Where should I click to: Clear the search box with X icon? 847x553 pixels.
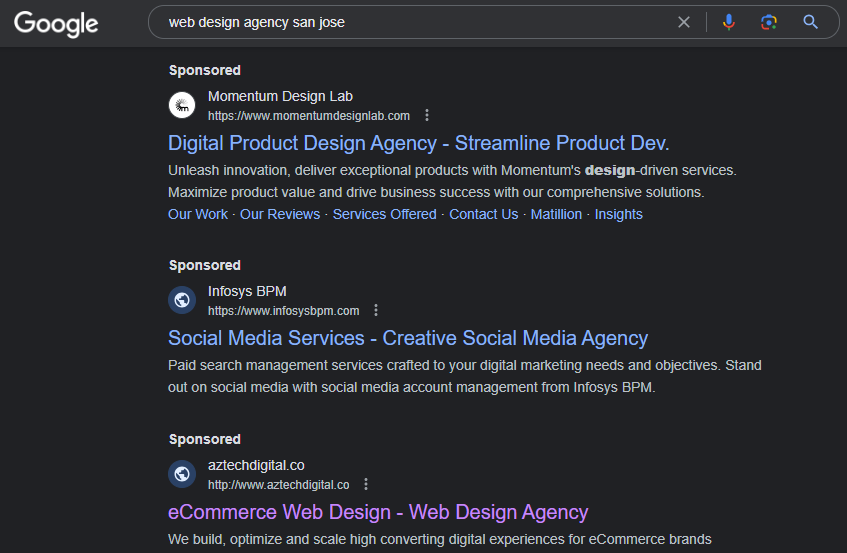point(684,22)
